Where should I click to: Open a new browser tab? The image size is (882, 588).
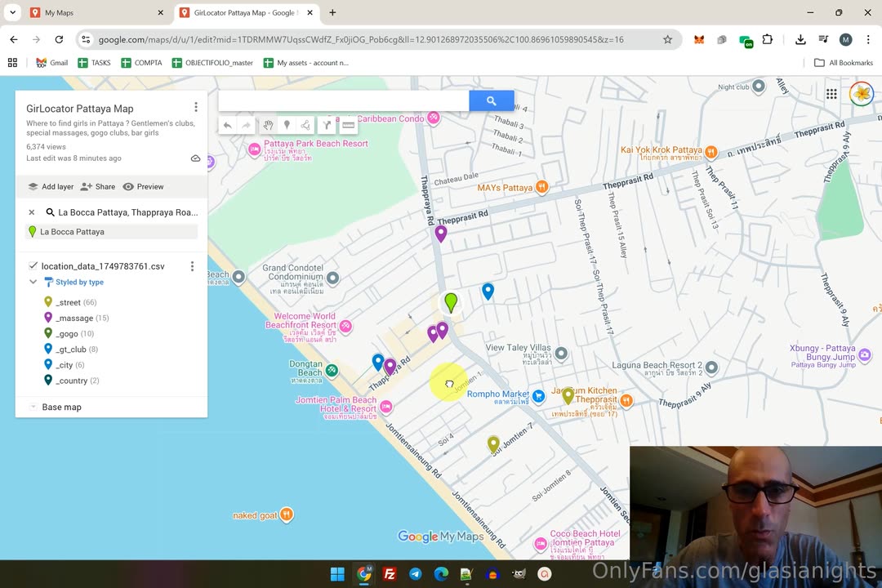pos(332,12)
